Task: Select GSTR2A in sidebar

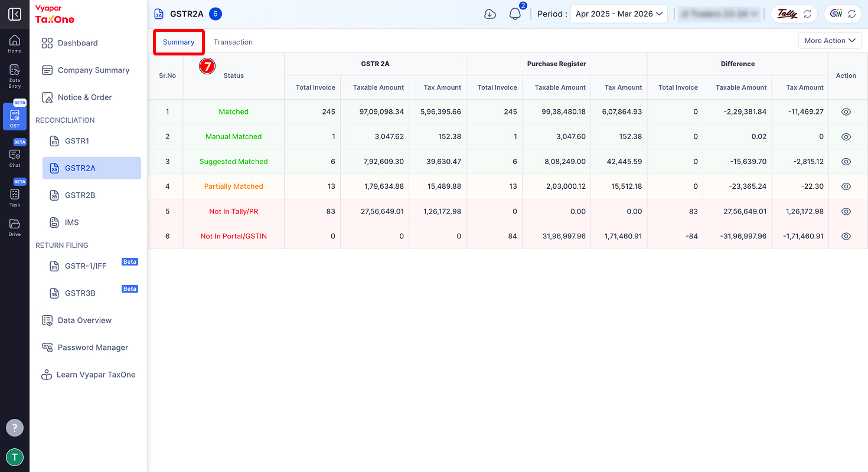Action: point(92,168)
